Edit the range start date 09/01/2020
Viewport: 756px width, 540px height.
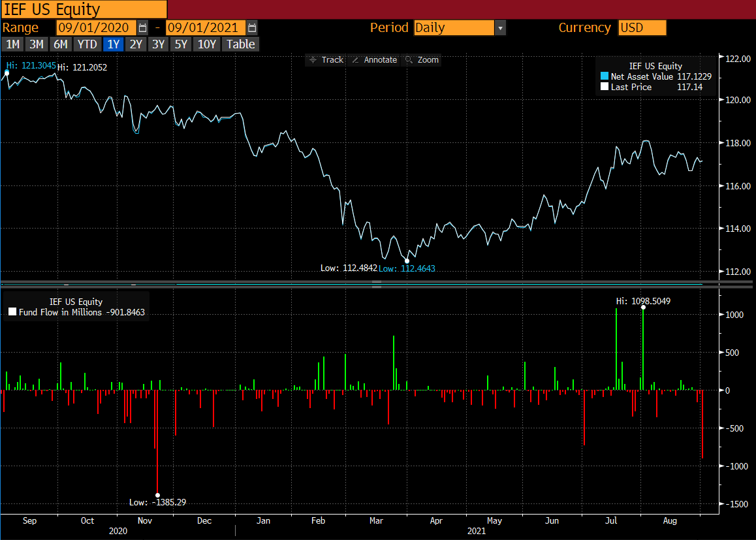click(x=97, y=28)
